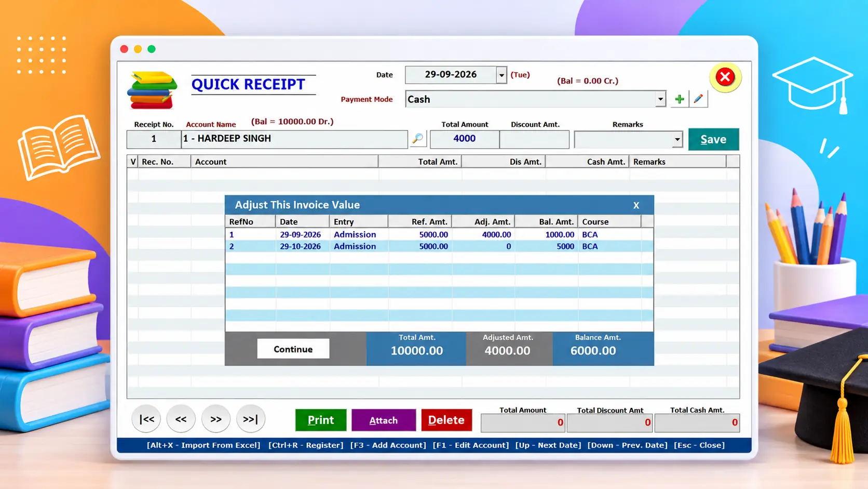This screenshot has width=868, height=489.
Task: Click the Account Name field with HARDEEP SINGH
Action: click(x=294, y=139)
